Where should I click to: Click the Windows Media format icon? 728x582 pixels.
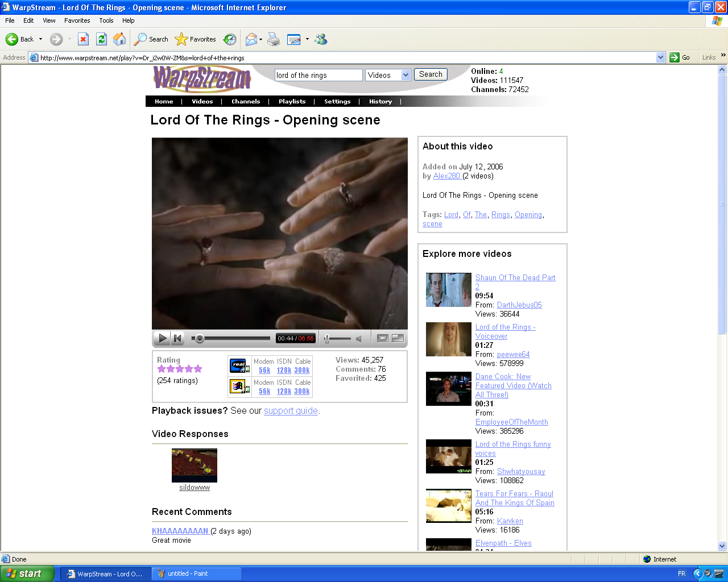coord(239,386)
